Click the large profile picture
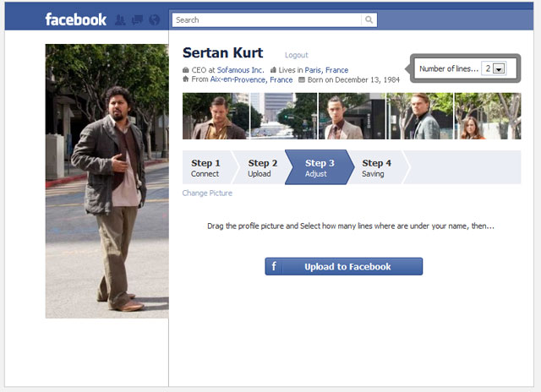541x392 pixels. point(107,181)
